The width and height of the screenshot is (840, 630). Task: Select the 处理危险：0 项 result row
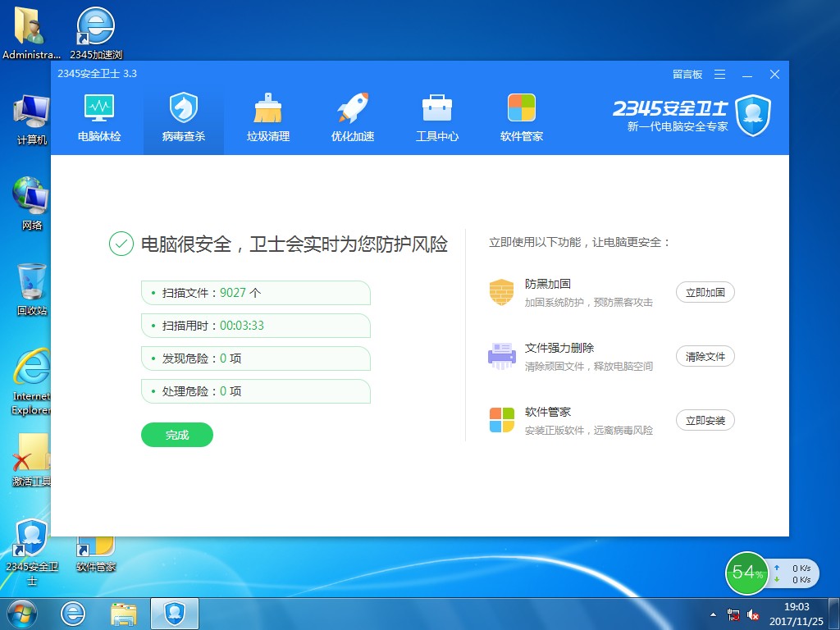click(x=256, y=391)
